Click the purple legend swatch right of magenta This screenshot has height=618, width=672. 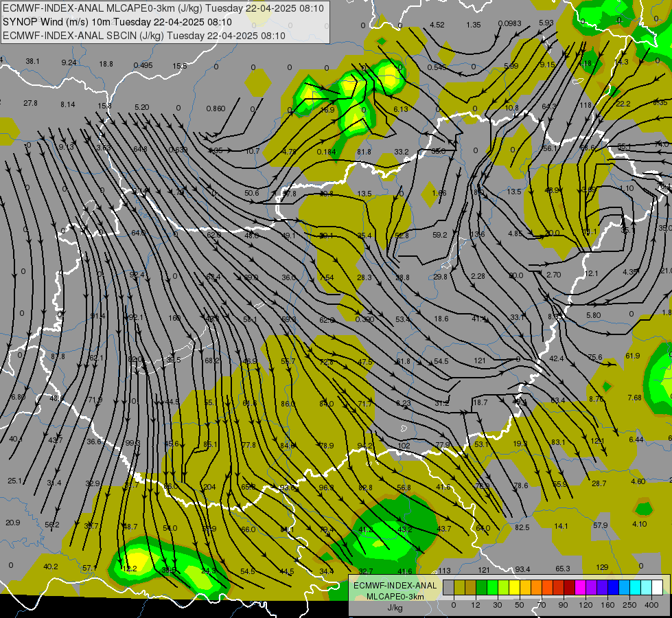[592, 587]
